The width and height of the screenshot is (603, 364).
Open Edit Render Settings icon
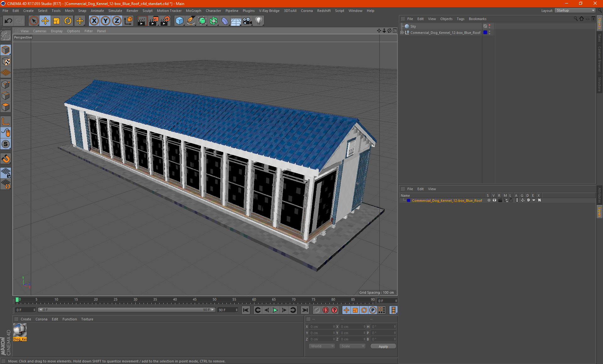[165, 21]
